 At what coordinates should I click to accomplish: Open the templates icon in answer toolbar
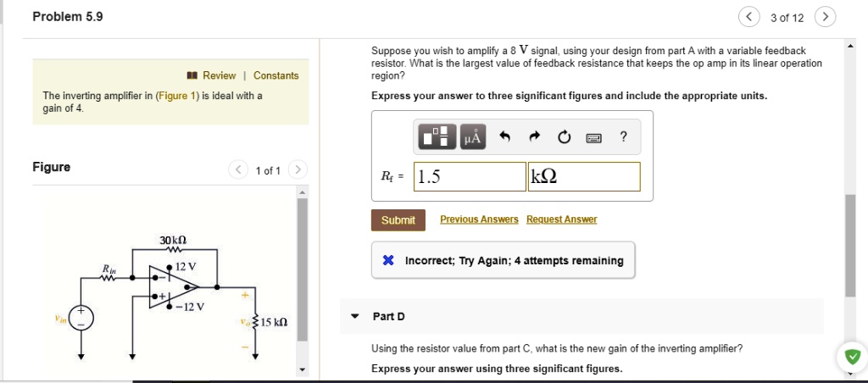pyautogui.click(x=438, y=136)
